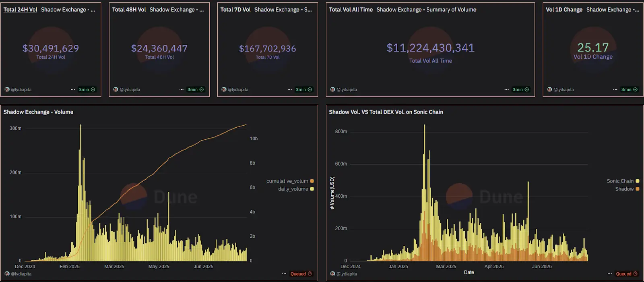Open the three-dot menu on Total Vol All Time card
The image size is (644, 282).
tap(507, 89)
